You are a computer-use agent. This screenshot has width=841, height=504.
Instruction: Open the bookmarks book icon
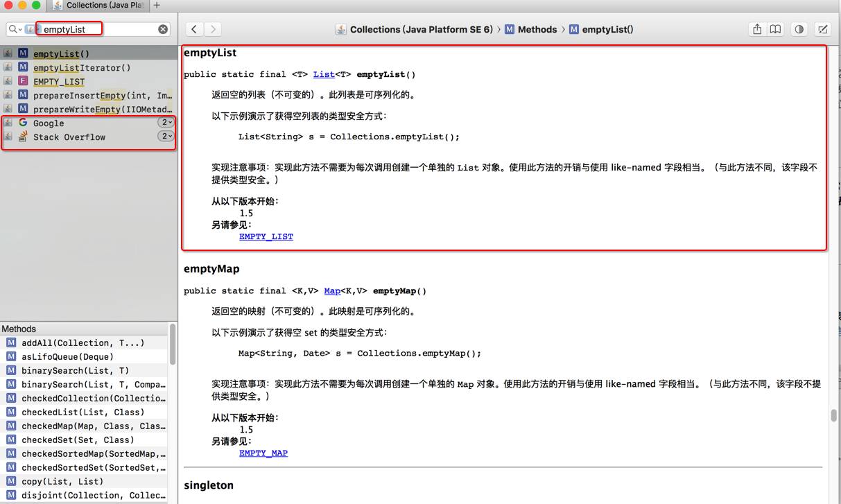775,29
